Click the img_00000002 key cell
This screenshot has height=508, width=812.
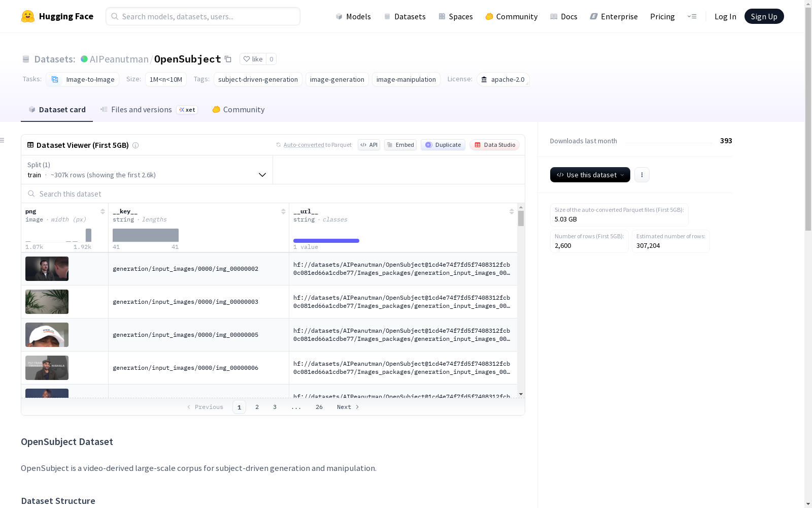pos(198,269)
